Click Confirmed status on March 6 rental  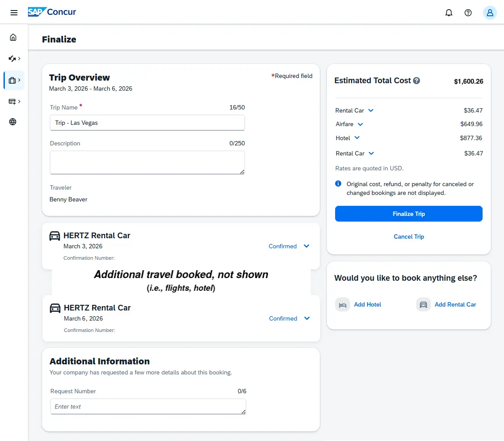coord(283,319)
